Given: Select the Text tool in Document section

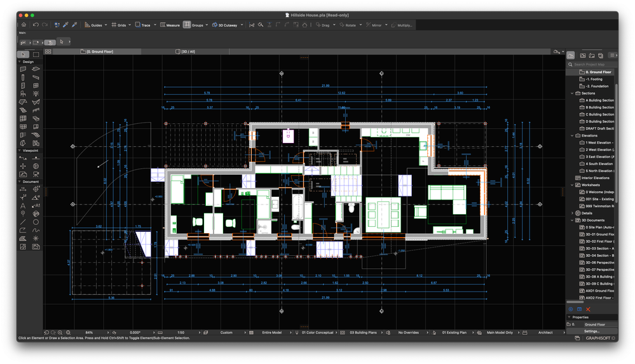Looking at the screenshot, I should click(24, 206).
